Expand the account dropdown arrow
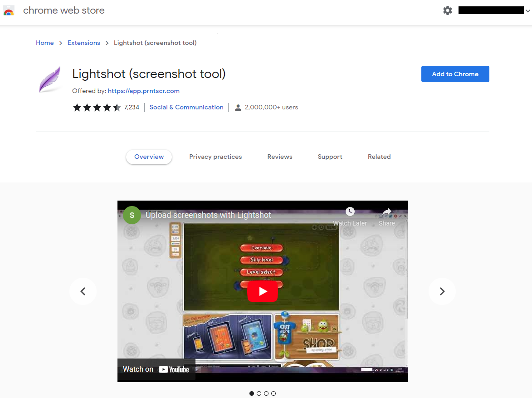 tap(527, 11)
